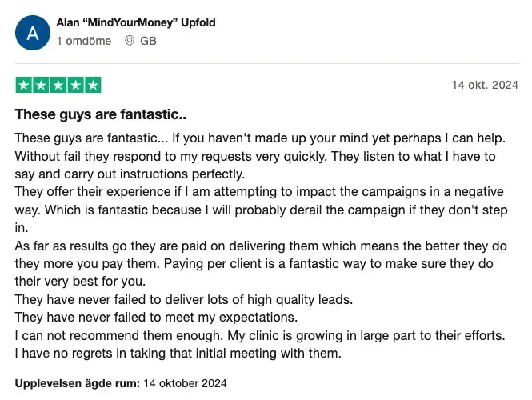This screenshot has height=400, width=532.
Task: Click the location pin icon
Action: (130, 41)
